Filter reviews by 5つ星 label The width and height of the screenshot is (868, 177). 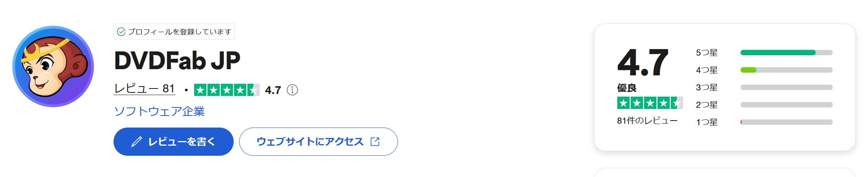pos(707,53)
